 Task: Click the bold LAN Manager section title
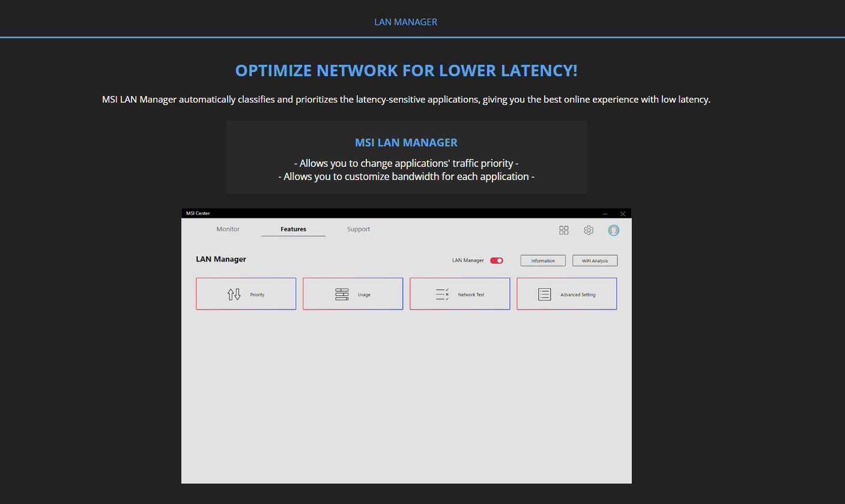(221, 259)
